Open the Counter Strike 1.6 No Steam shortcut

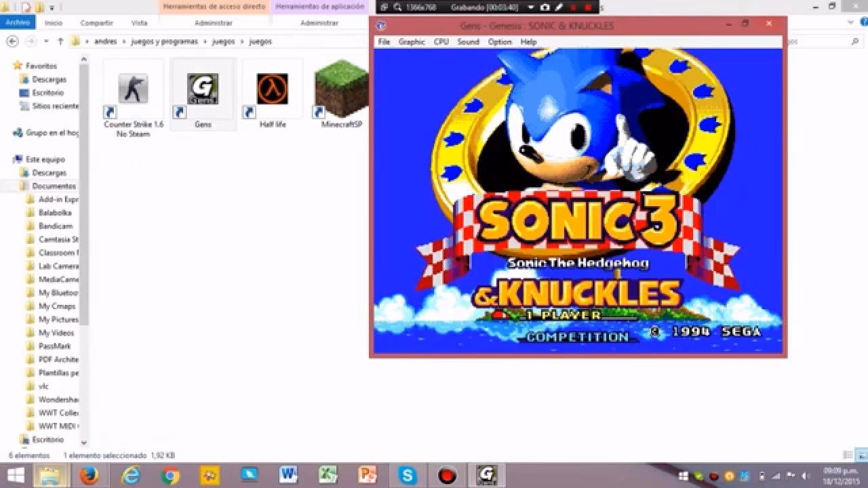[x=133, y=100]
